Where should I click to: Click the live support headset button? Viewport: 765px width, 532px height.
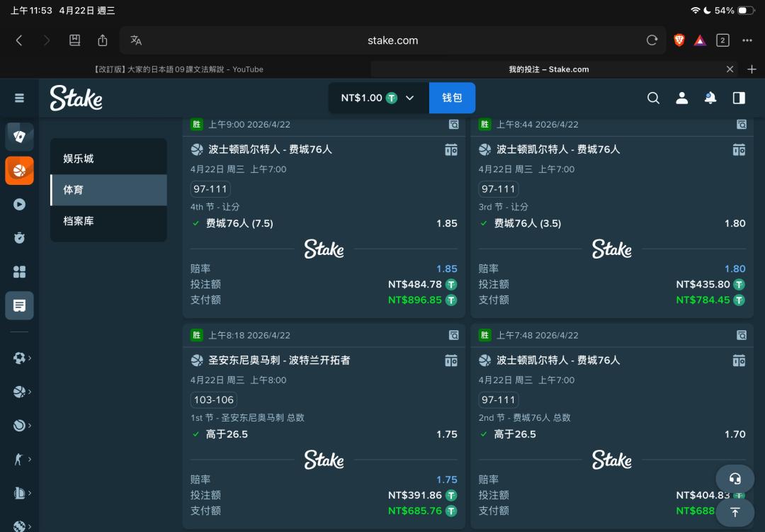click(735, 479)
